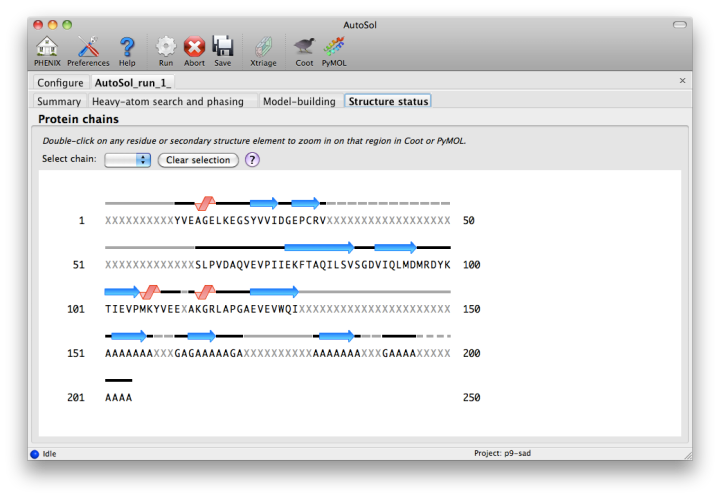Viewport: 720px width, 498px height.
Task: Click the red Abort icon
Action: tap(194, 47)
